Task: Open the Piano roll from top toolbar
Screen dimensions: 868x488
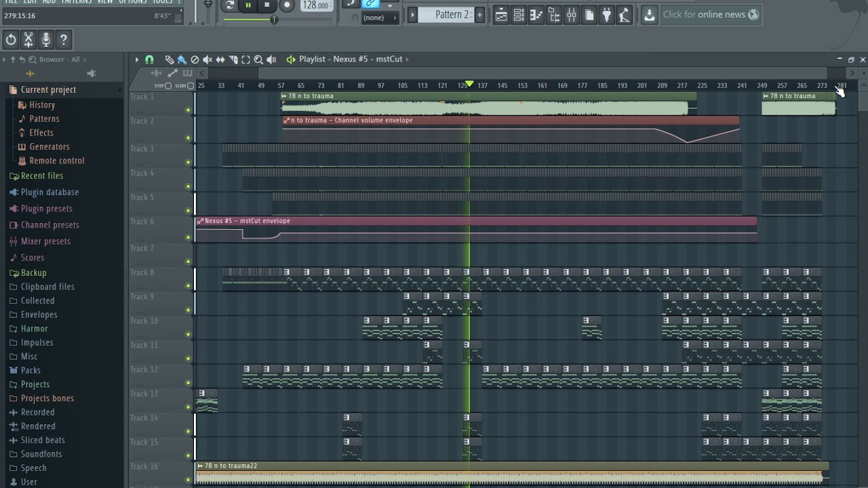Action: click(536, 14)
